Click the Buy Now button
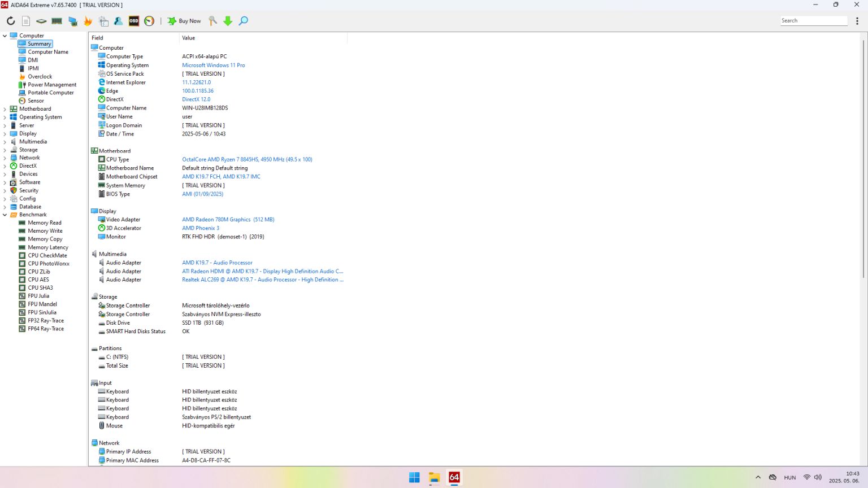The width and height of the screenshot is (868, 488). 184,21
